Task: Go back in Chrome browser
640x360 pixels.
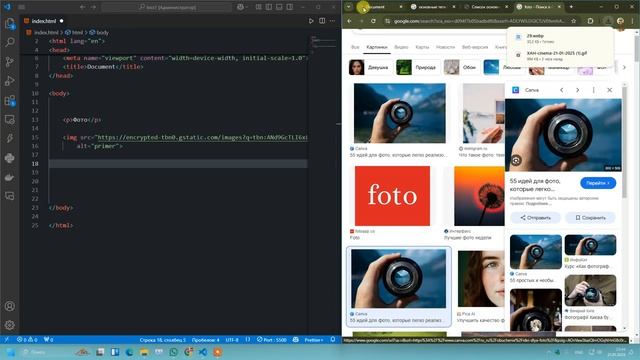Action: (x=349, y=21)
